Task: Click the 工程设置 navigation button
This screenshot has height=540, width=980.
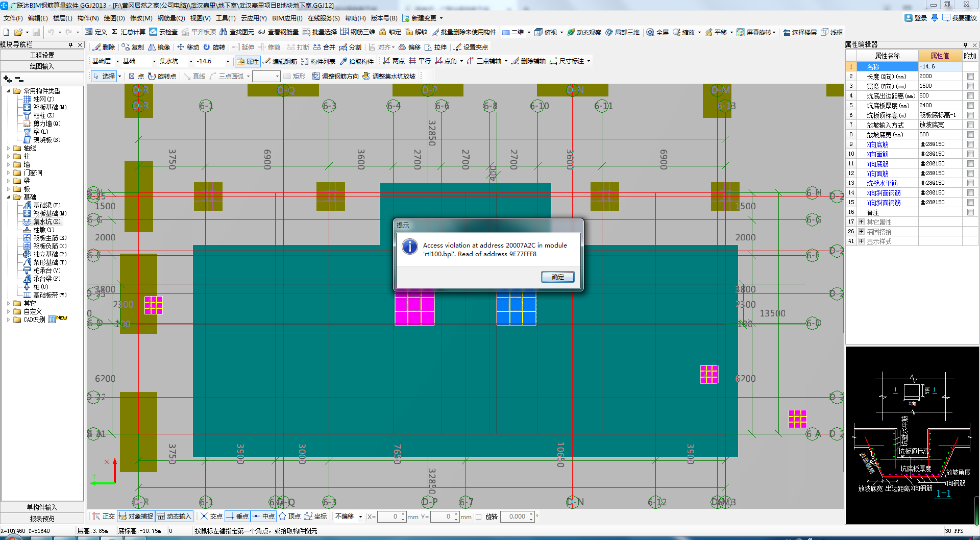Action: point(42,55)
